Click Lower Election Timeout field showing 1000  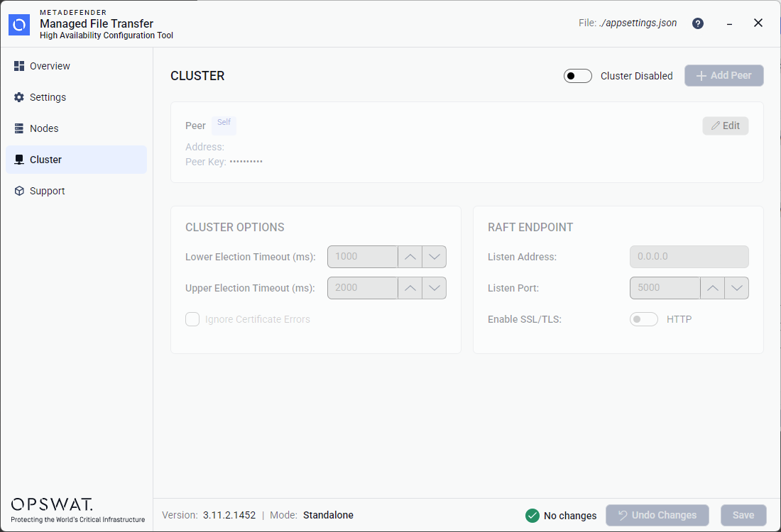[x=363, y=257]
